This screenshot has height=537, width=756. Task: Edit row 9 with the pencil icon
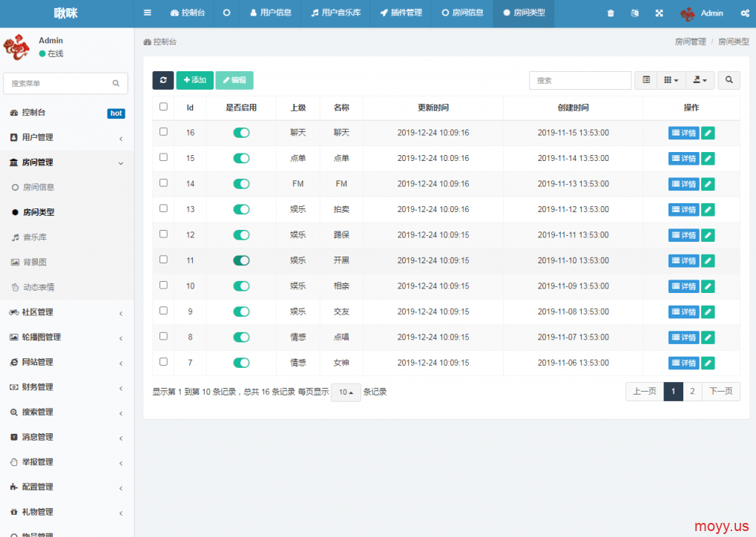pyautogui.click(x=708, y=312)
